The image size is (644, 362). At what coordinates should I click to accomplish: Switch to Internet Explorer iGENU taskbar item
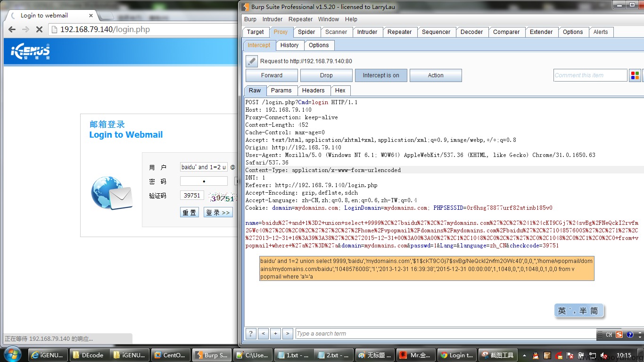tap(48, 355)
